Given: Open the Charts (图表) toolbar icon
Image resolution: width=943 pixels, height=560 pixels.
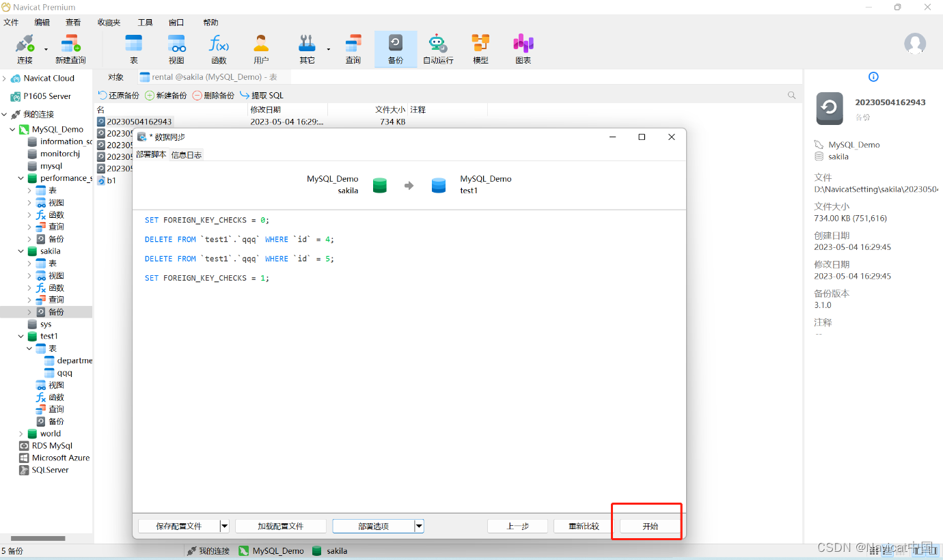Looking at the screenshot, I should (x=523, y=44).
